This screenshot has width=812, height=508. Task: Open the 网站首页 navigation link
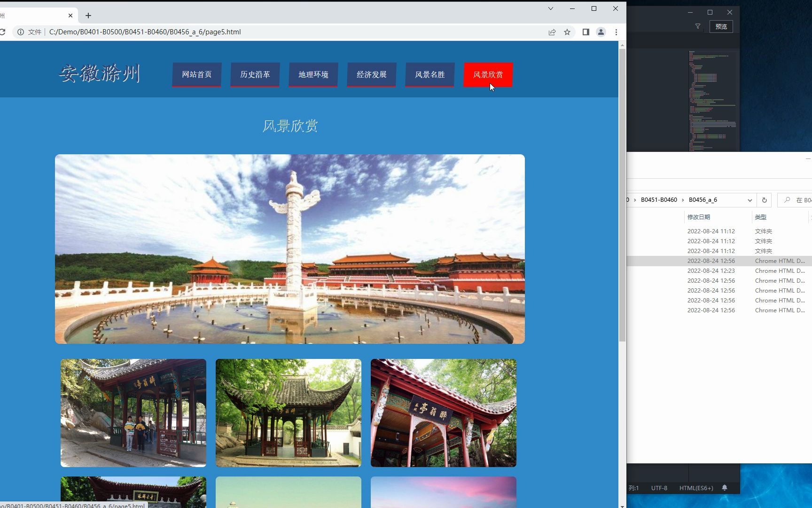click(197, 75)
